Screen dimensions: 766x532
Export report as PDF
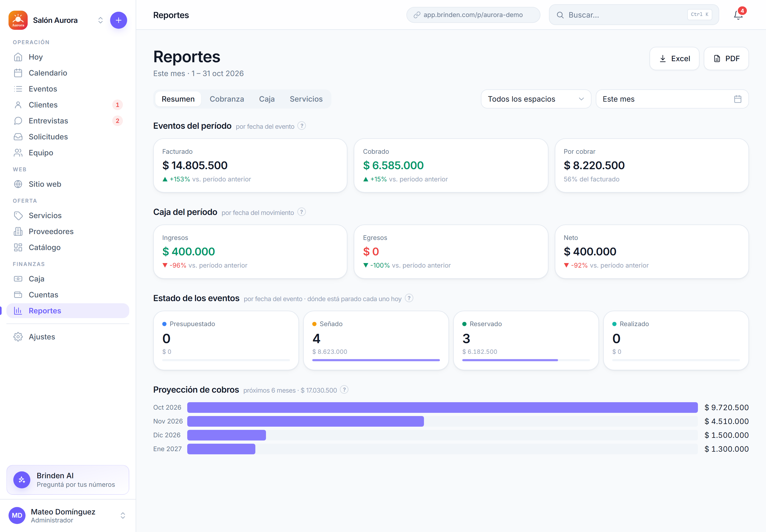point(726,59)
